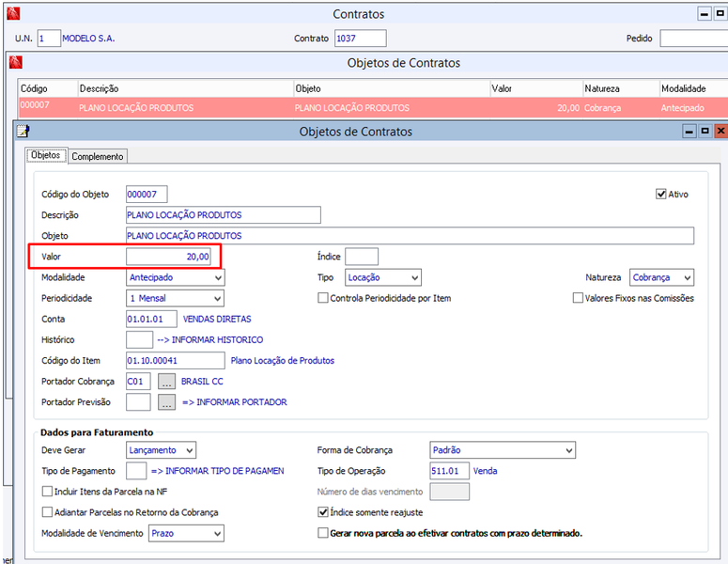728x564 pixels.
Task: Check Incluir Itens da Parcela na NF
Action: (47, 492)
